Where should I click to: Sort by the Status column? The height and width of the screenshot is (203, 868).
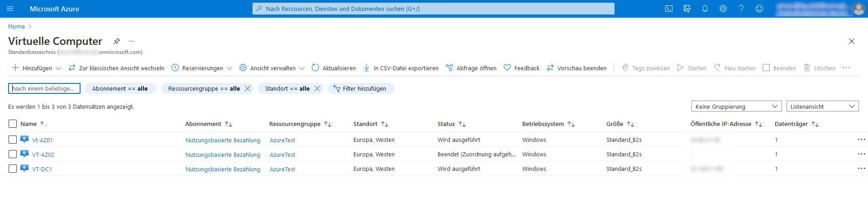pyautogui.click(x=452, y=124)
